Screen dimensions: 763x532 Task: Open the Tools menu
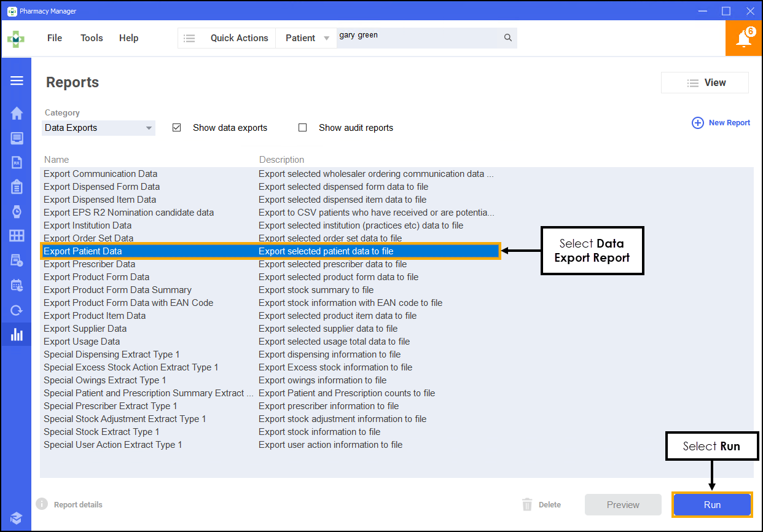(92, 38)
